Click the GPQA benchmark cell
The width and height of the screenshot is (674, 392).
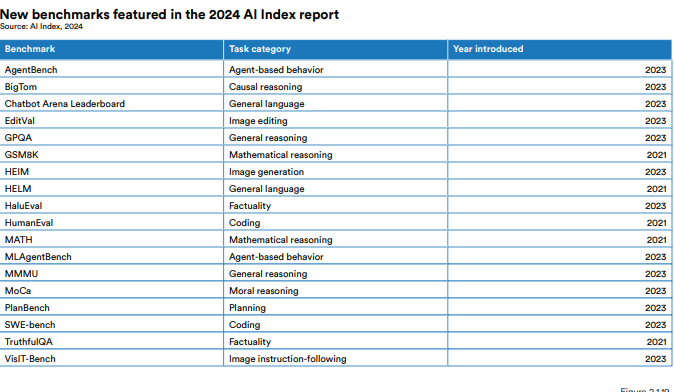111,138
